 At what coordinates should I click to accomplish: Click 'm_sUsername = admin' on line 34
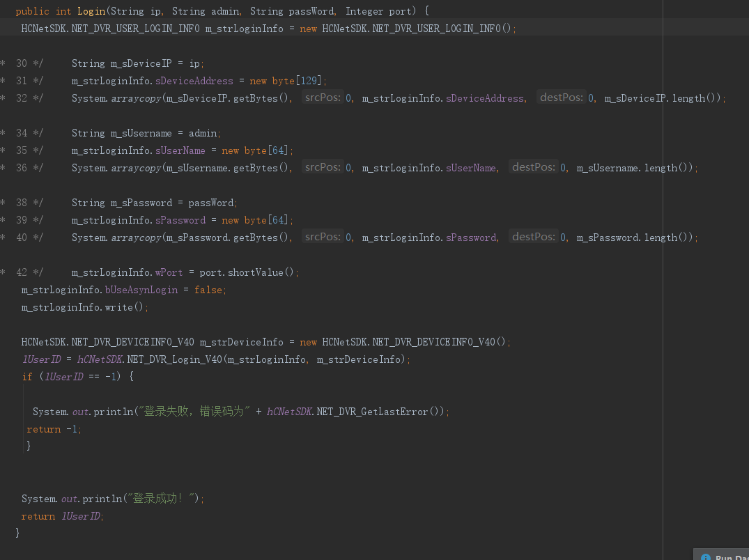point(164,133)
